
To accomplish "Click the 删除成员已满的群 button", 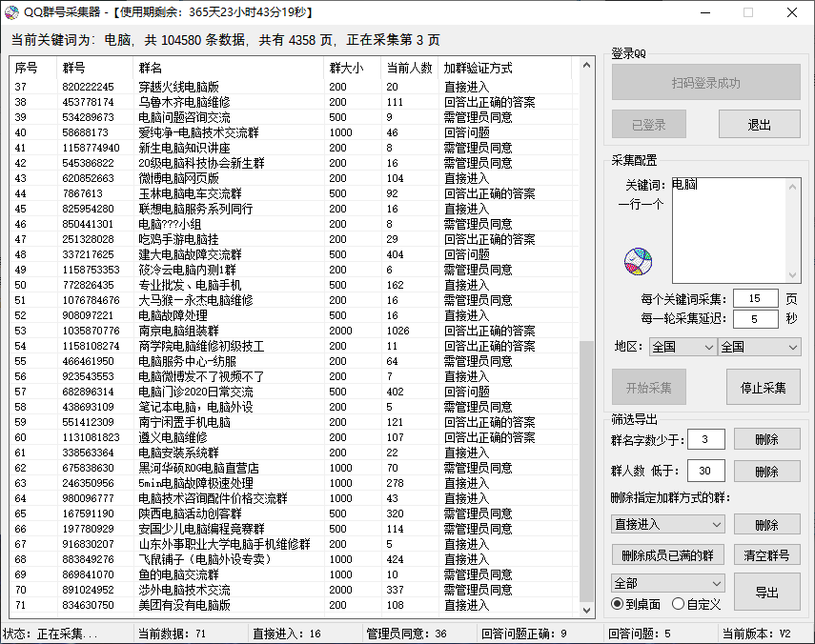I will (x=667, y=554).
